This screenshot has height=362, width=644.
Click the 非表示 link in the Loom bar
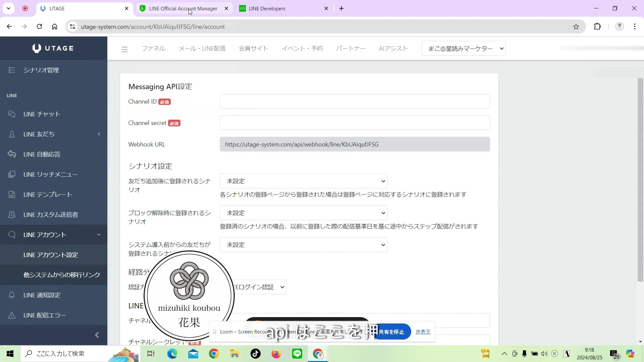click(423, 332)
